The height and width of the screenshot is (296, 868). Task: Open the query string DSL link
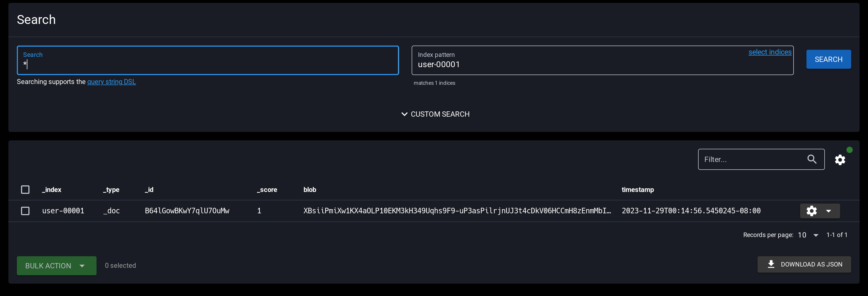(x=112, y=82)
